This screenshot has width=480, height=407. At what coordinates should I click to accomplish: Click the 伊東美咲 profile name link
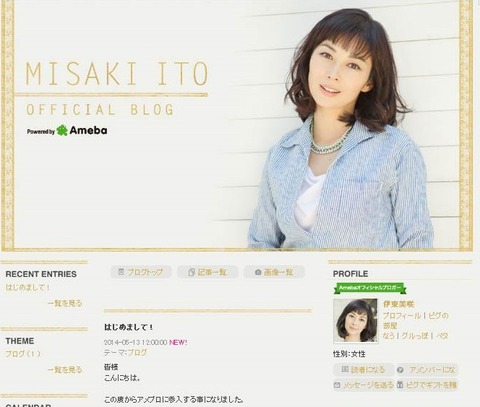coord(398,304)
